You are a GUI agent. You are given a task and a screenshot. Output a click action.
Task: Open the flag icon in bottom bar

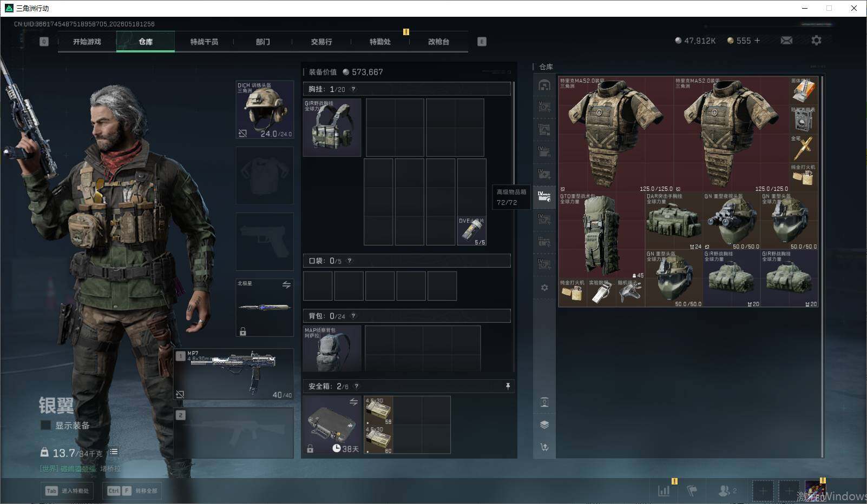692,491
